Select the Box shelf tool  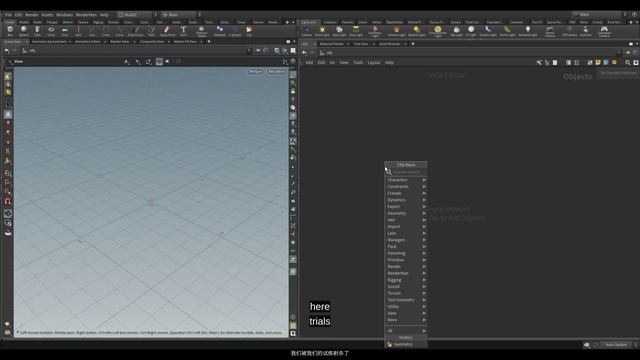point(10,31)
